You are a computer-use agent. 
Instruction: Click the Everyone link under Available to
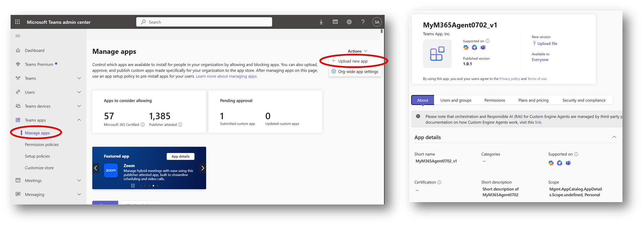[x=540, y=60]
